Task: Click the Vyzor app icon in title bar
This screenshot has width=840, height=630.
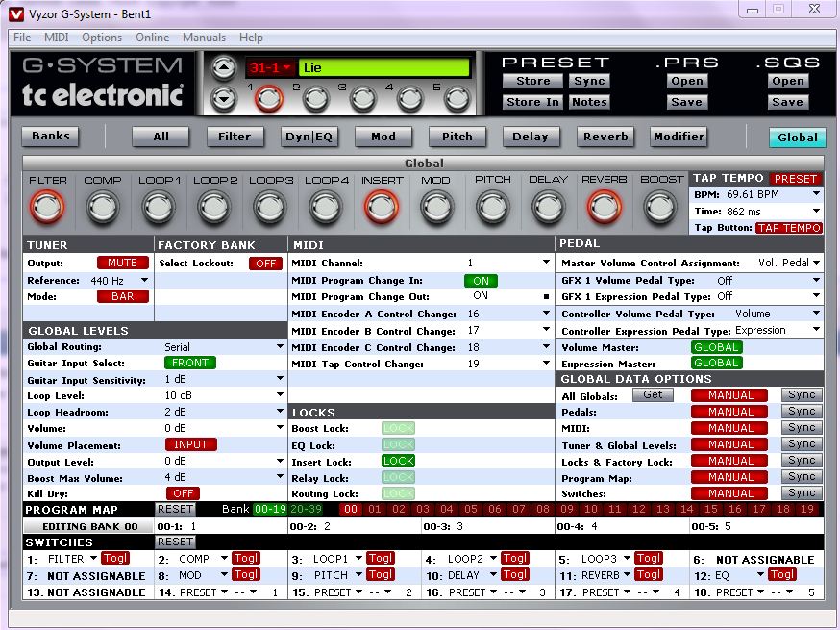Action: click(x=16, y=13)
